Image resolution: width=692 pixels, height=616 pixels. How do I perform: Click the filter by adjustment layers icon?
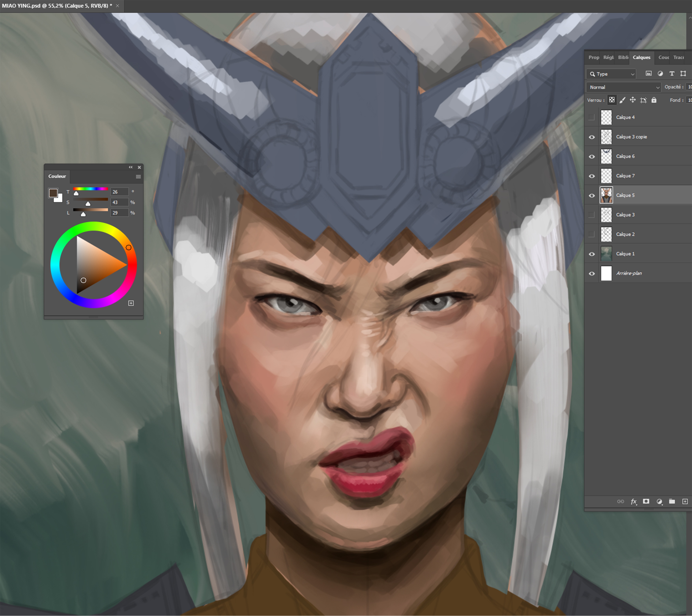click(x=660, y=73)
